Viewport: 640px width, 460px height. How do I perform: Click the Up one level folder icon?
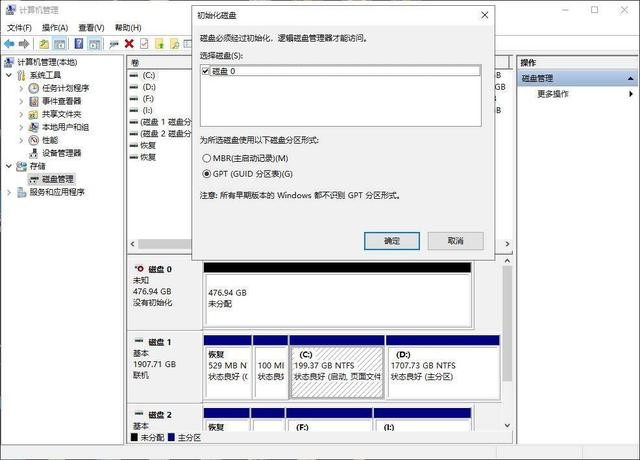point(44,43)
